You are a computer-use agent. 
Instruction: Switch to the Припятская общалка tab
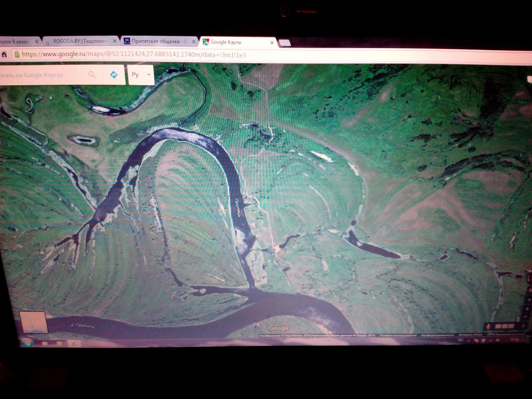click(x=158, y=41)
